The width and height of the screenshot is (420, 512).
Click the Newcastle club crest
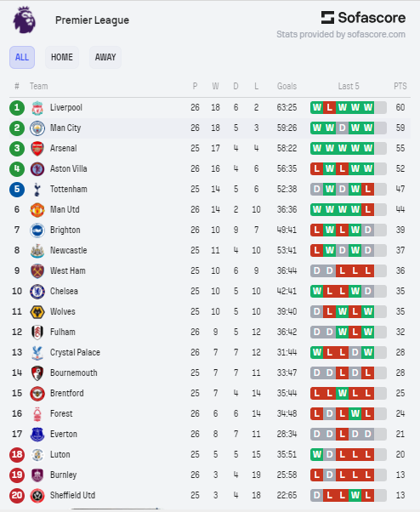tap(37, 251)
